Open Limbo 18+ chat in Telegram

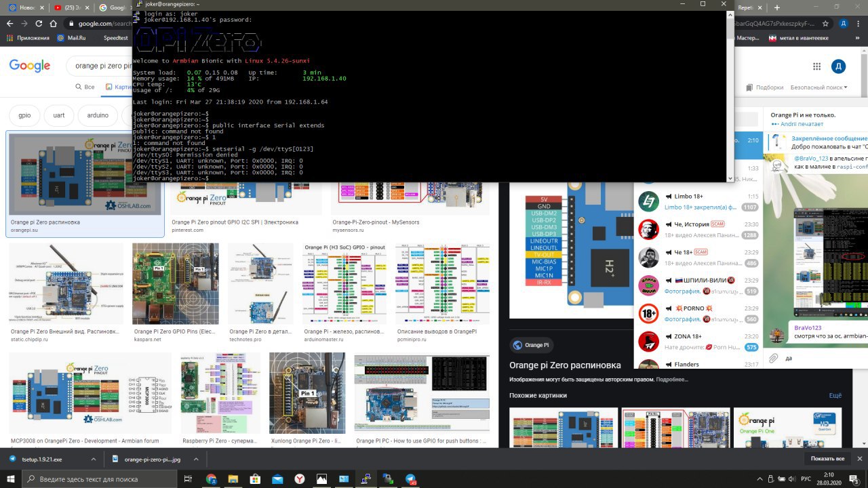(x=700, y=201)
